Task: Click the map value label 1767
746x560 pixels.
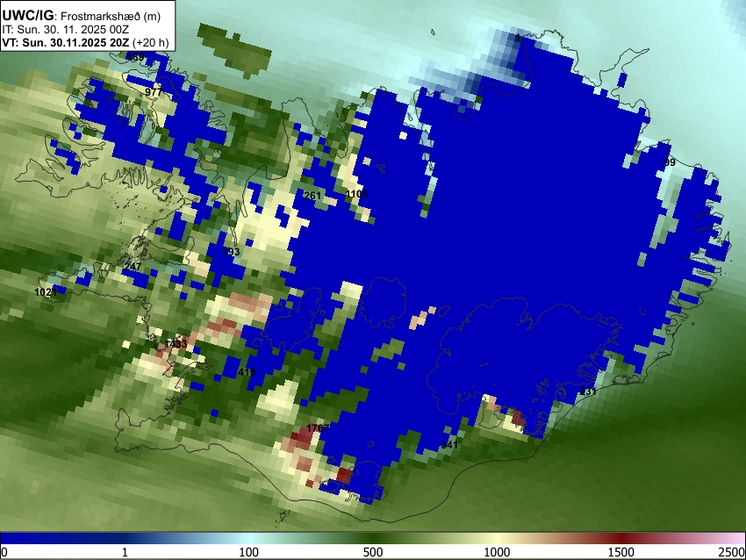Action: (318, 428)
